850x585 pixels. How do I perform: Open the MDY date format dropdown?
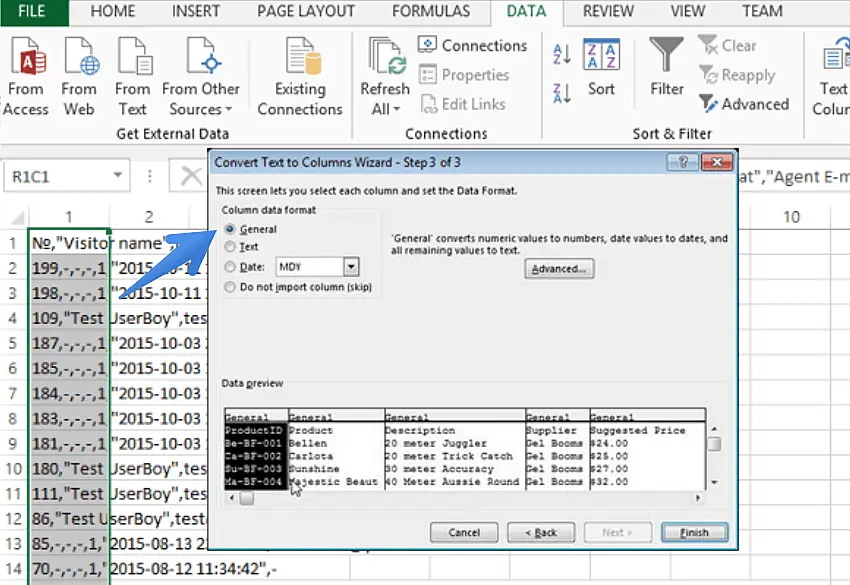(x=351, y=267)
